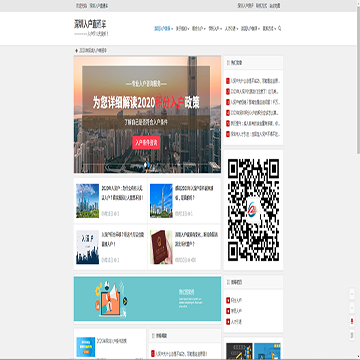Open the search magnifier icon in navigation
The image size is (360, 360).
279,28
